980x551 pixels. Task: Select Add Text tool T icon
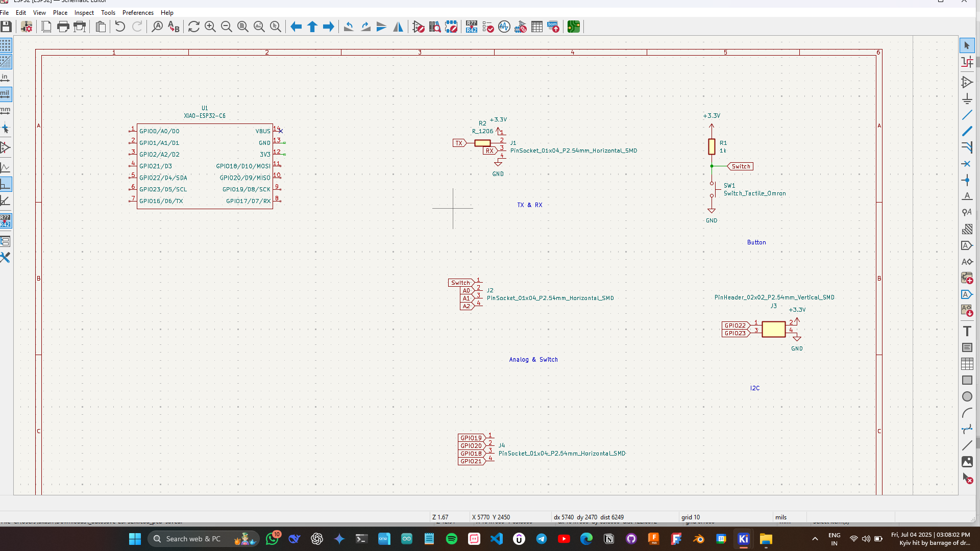click(967, 331)
